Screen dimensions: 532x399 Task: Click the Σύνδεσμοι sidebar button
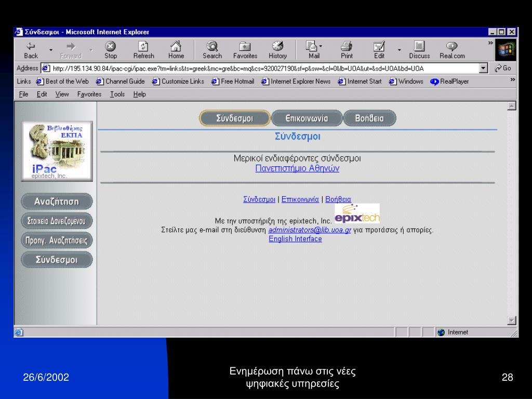click(x=57, y=260)
